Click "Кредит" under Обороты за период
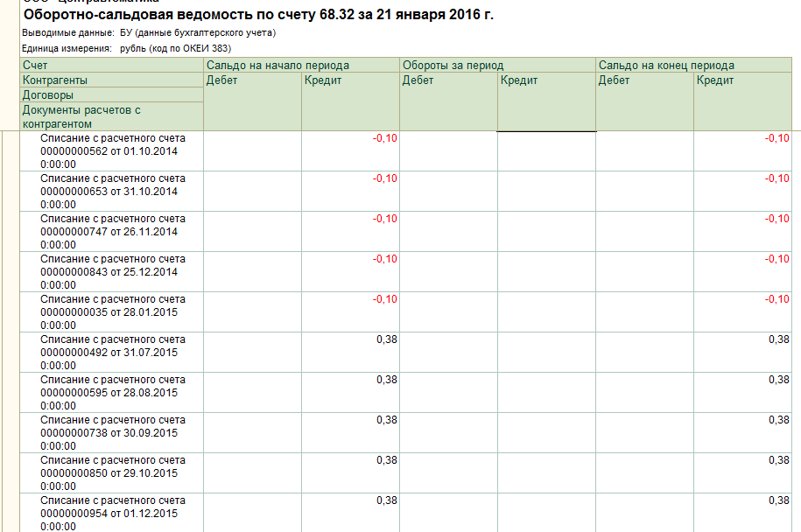 (x=545, y=80)
